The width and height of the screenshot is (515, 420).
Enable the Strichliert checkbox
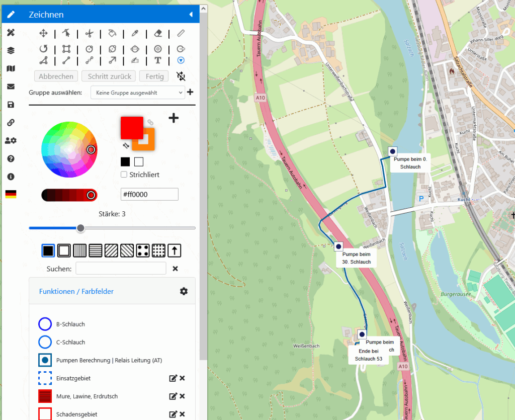click(x=124, y=175)
